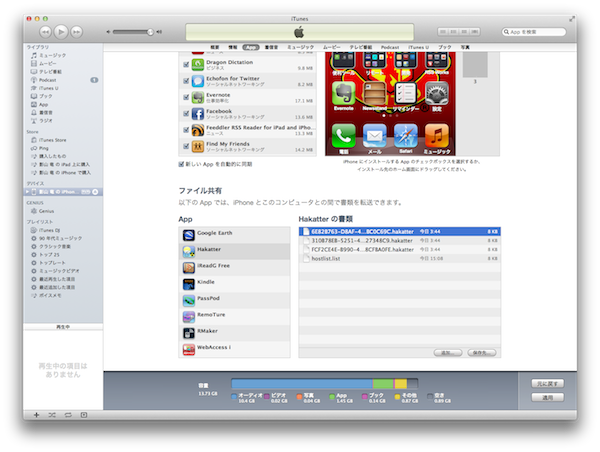The image size is (600, 452).
Task: Uncheck the Feeddler RSS Reader checkbox
Action: click(186, 130)
